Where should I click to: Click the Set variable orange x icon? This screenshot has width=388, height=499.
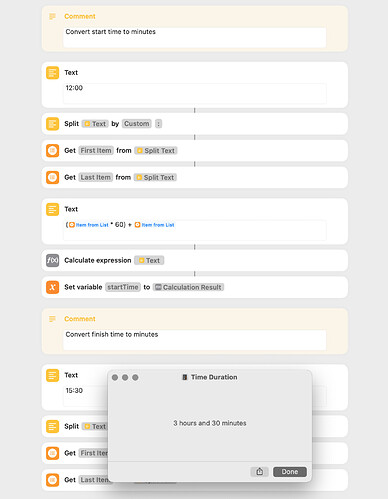(x=52, y=287)
